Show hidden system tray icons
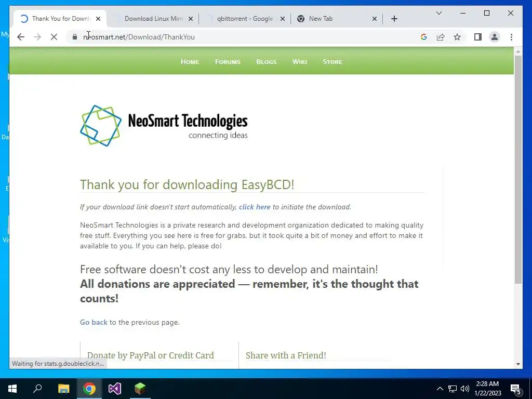The width and height of the screenshot is (532, 399). [440, 389]
